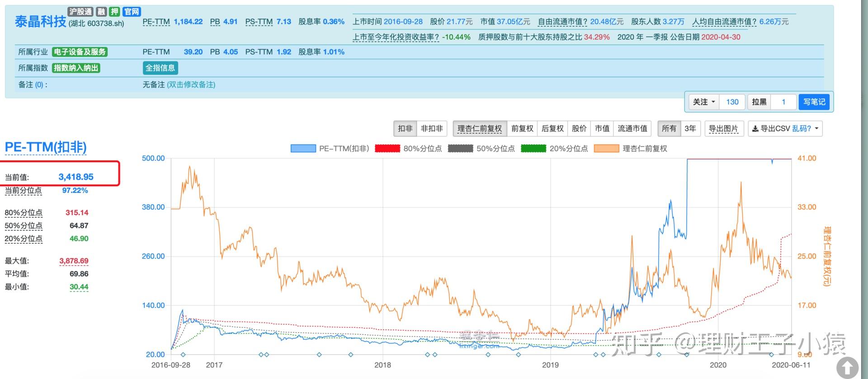Click the 自由流通市值? label

pyautogui.click(x=563, y=22)
